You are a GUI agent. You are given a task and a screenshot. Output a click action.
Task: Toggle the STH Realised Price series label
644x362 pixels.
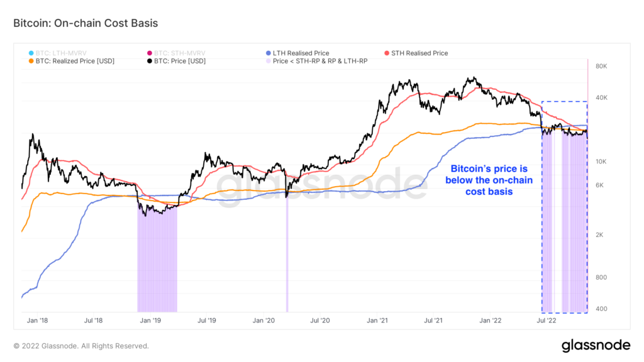click(419, 53)
